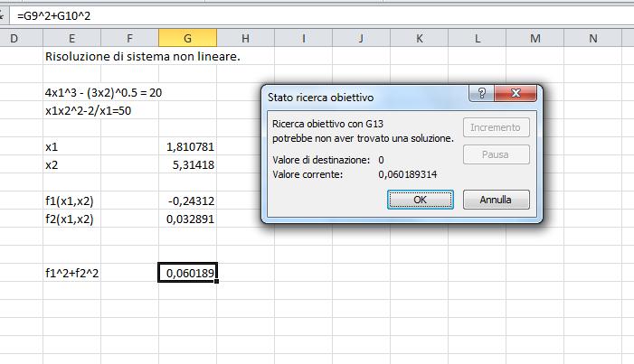
Task: Click the column D header
Action: point(15,38)
